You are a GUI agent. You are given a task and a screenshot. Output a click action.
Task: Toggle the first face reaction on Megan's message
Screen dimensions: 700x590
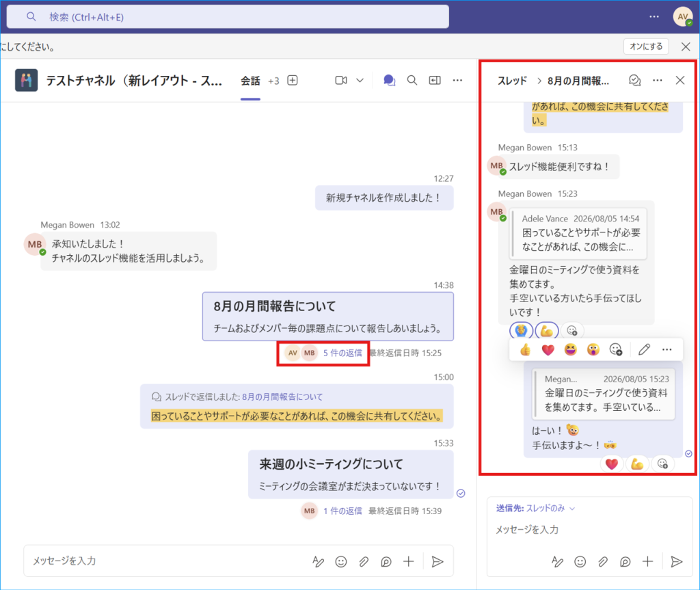pos(521,331)
